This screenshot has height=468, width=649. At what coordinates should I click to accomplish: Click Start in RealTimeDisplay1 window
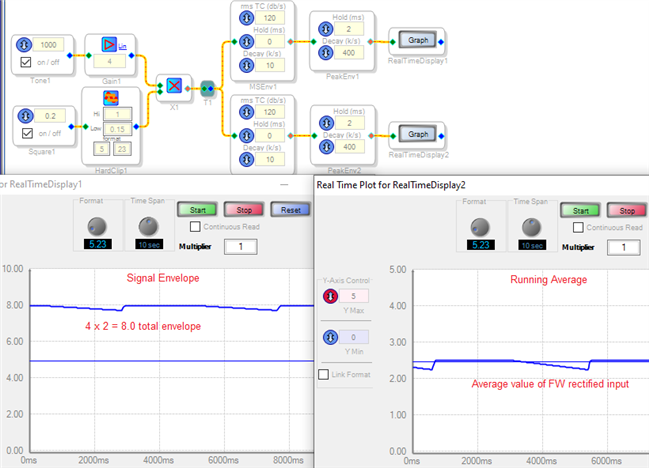197,210
